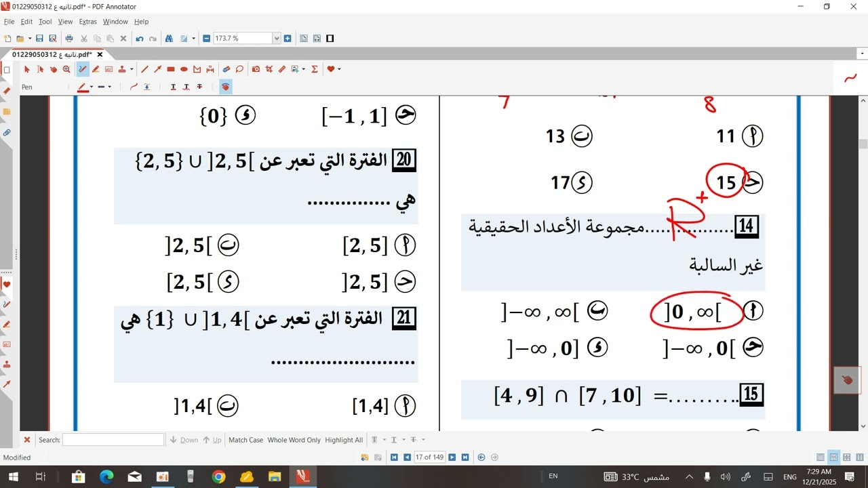Click the page number field 17 of 149
Viewport: 868px width, 488px height.
pos(430,457)
